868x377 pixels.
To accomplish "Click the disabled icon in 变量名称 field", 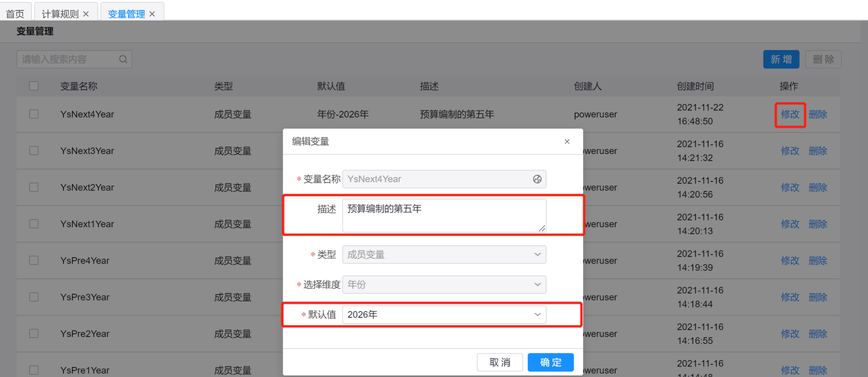I will [537, 179].
